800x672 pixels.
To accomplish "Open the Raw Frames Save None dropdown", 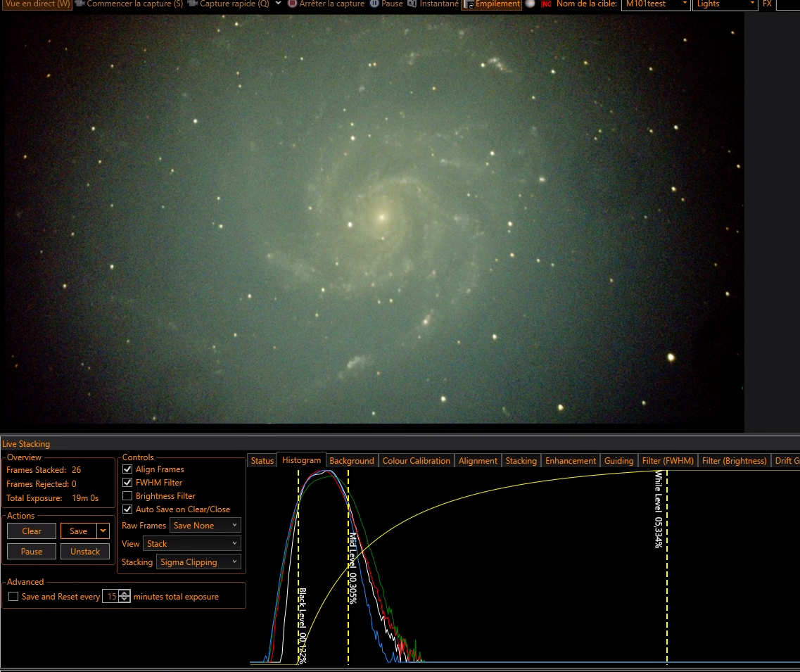I will pyautogui.click(x=205, y=525).
